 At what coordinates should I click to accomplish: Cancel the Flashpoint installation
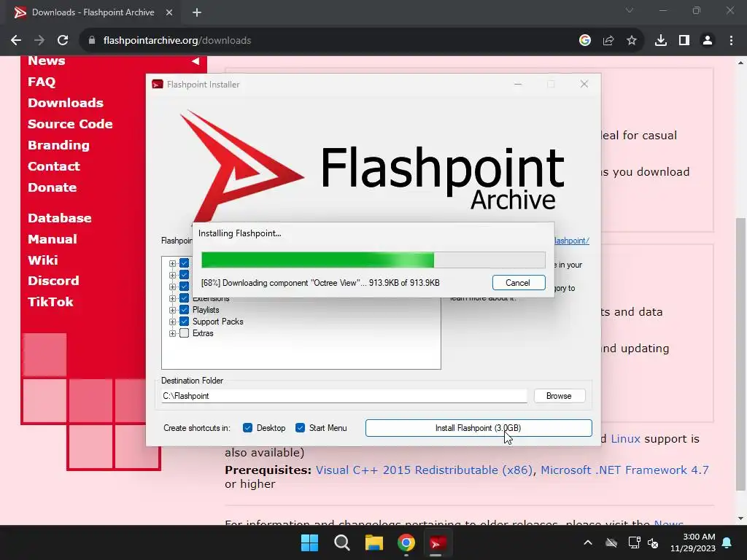point(519,282)
